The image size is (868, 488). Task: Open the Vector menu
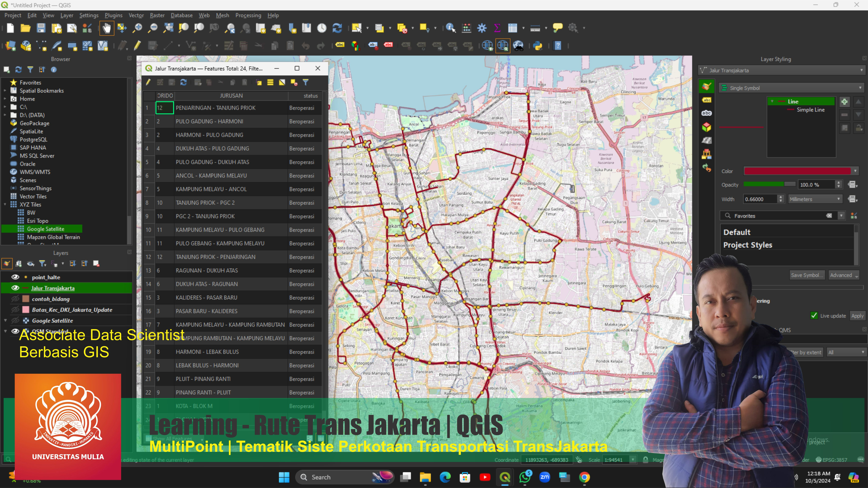(x=136, y=15)
